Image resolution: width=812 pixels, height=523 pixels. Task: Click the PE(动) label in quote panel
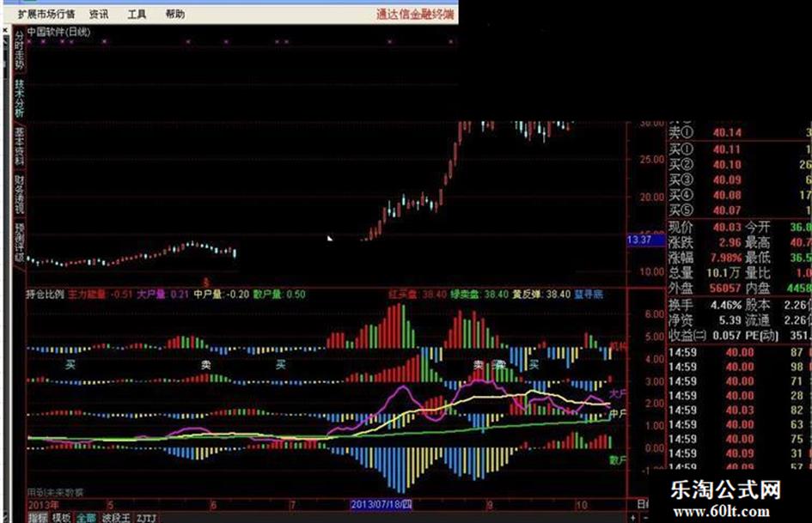pyautogui.click(x=761, y=336)
